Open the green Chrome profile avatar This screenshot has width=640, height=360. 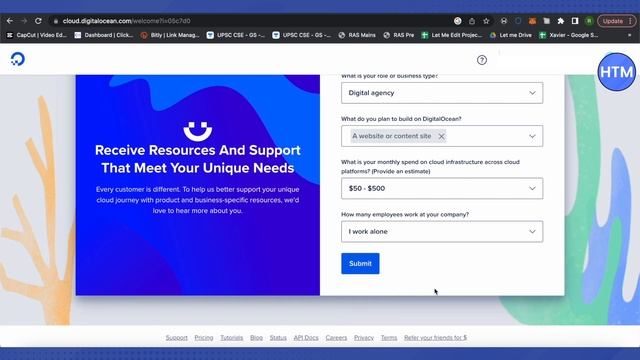pos(589,21)
